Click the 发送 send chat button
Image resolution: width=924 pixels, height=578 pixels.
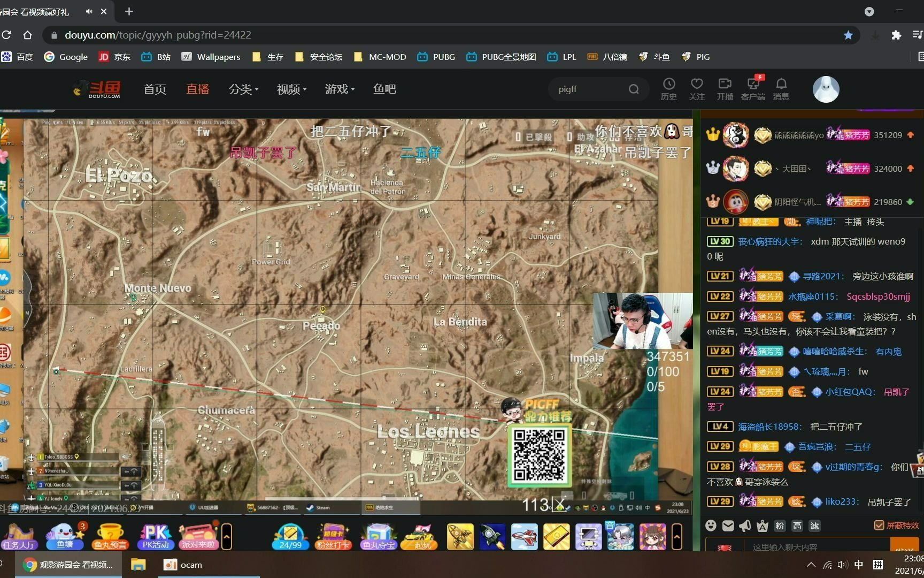coord(904,546)
